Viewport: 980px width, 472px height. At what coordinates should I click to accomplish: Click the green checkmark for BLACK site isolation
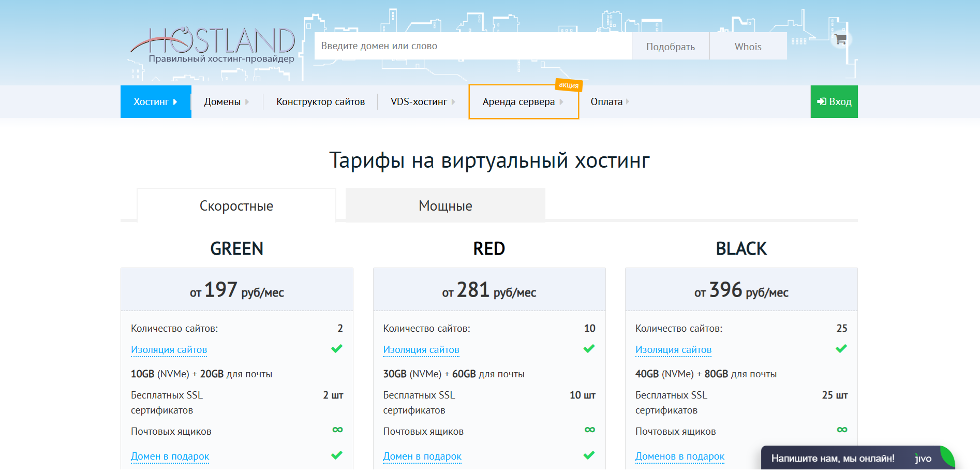click(841, 349)
